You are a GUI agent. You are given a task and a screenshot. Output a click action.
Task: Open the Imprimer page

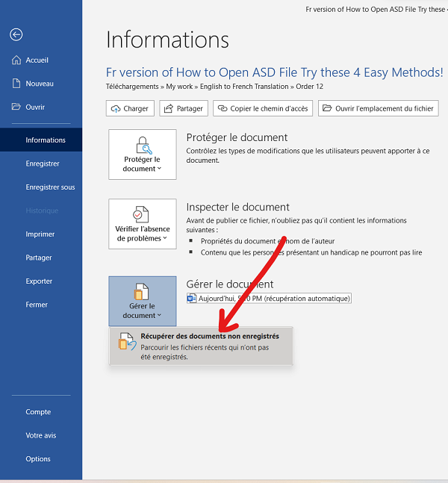(x=41, y=234)
